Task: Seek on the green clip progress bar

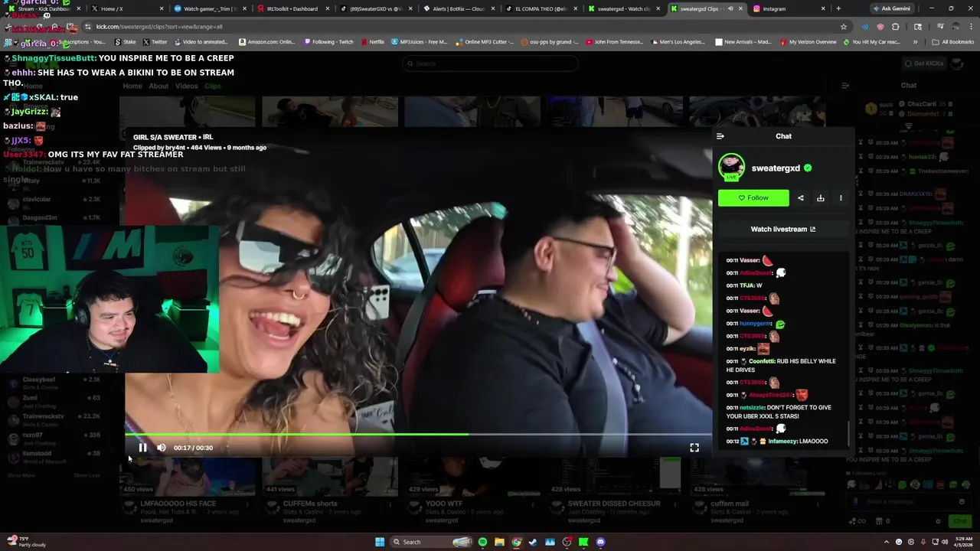Action: [418, 435]
